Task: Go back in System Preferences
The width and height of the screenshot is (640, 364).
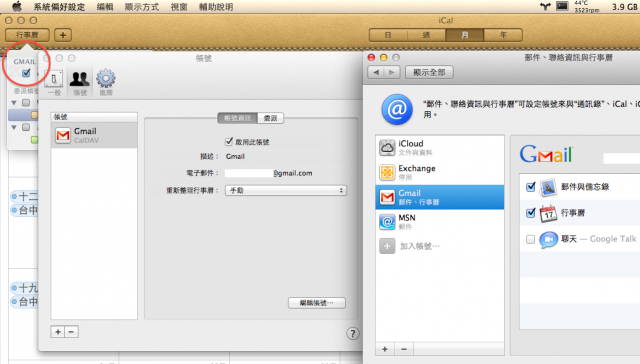Action: click(376, 72)
